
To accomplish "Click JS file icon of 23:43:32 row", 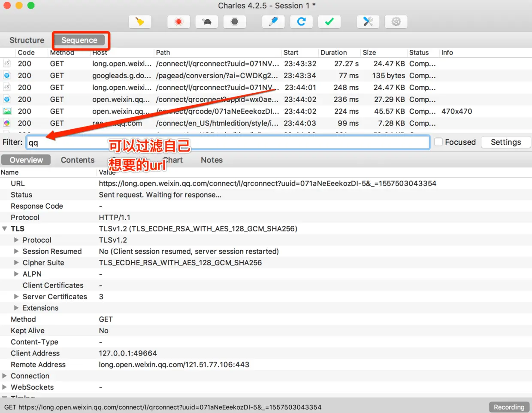I will [7, 63].
